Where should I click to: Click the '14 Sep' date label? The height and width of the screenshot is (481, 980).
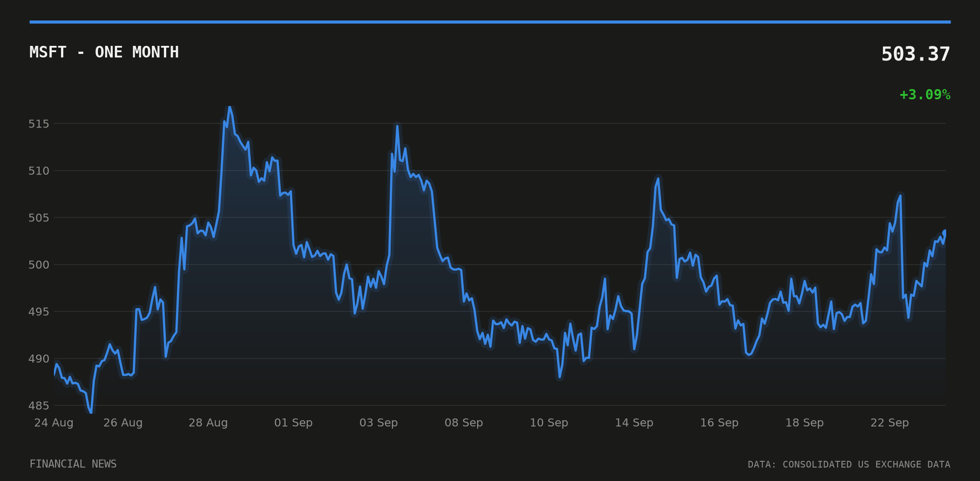click(x=634, y=423)
